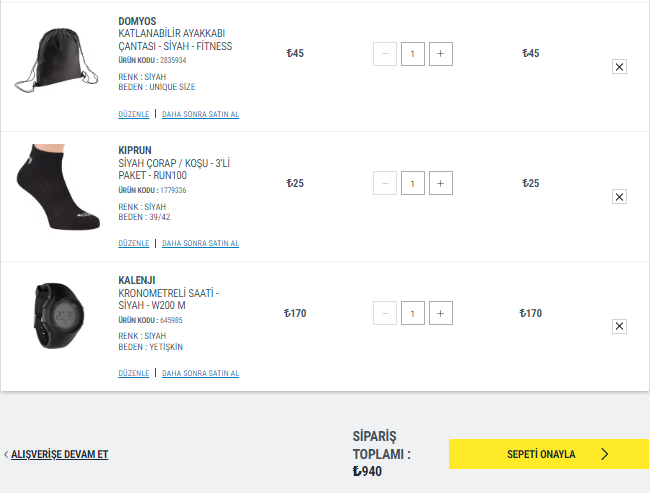Decrease quantity of Domyos bag
The height and width of the screenshot is (493, 650).
click(x=385, y=54)
